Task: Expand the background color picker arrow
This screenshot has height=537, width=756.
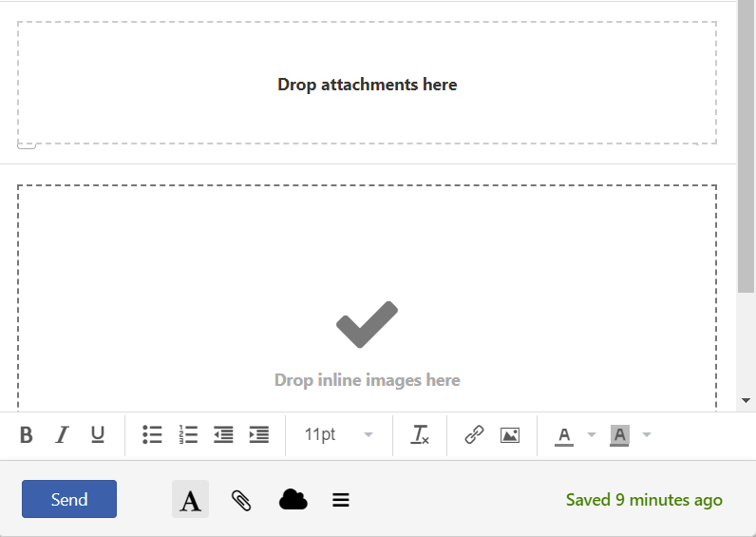Action: pyautogui.click(x=647, y=435)
